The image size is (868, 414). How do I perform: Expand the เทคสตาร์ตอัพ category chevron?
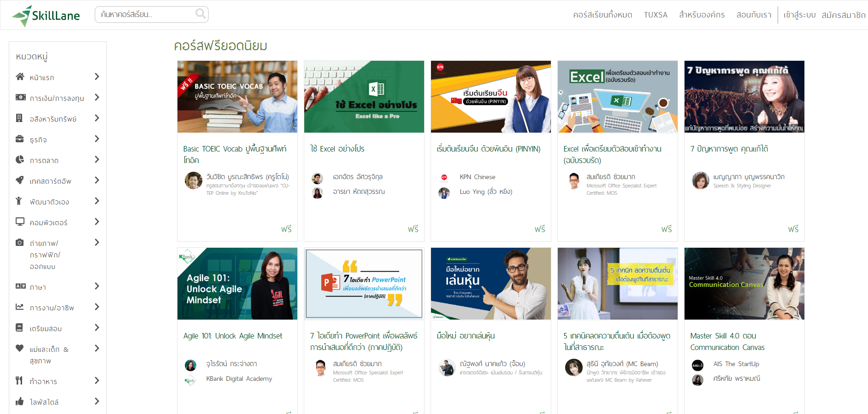click(97, 180)
